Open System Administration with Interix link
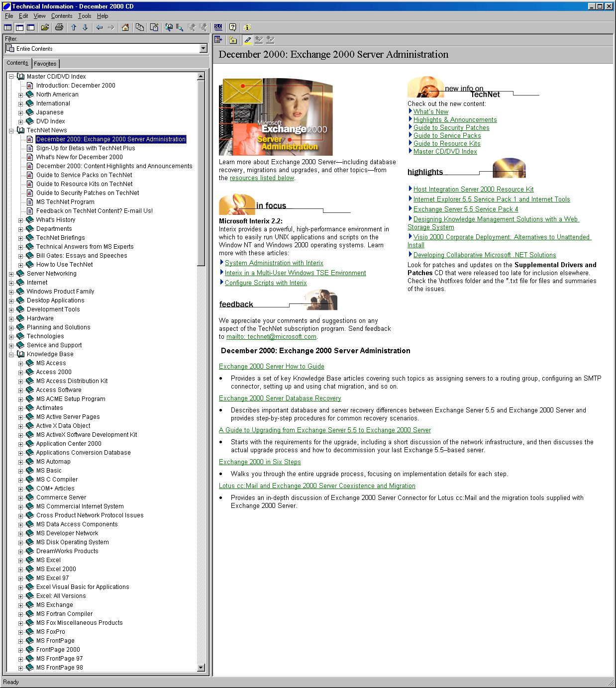Screen dimensions: 616x688 pos(274,263)
